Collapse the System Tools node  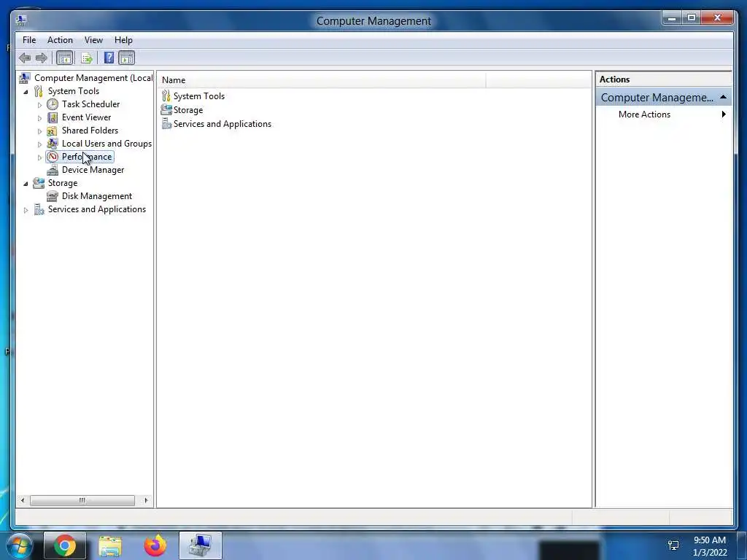click(26, 91)
